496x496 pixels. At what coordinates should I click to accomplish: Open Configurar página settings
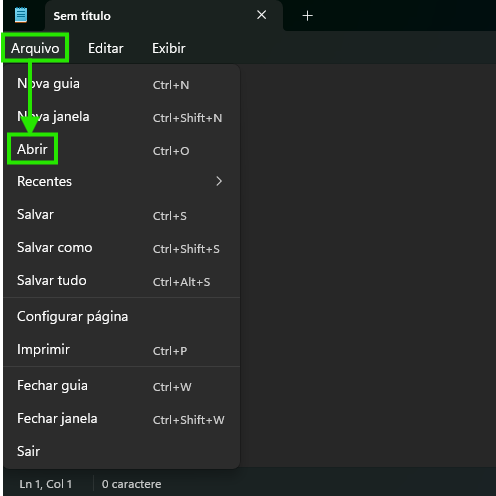[122, 317]
